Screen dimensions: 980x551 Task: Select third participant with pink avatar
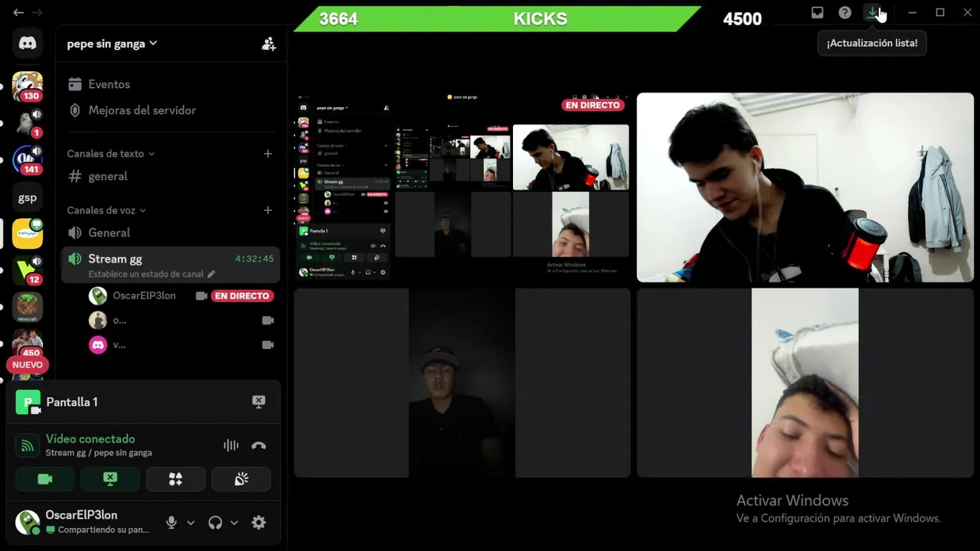point(98,345)
